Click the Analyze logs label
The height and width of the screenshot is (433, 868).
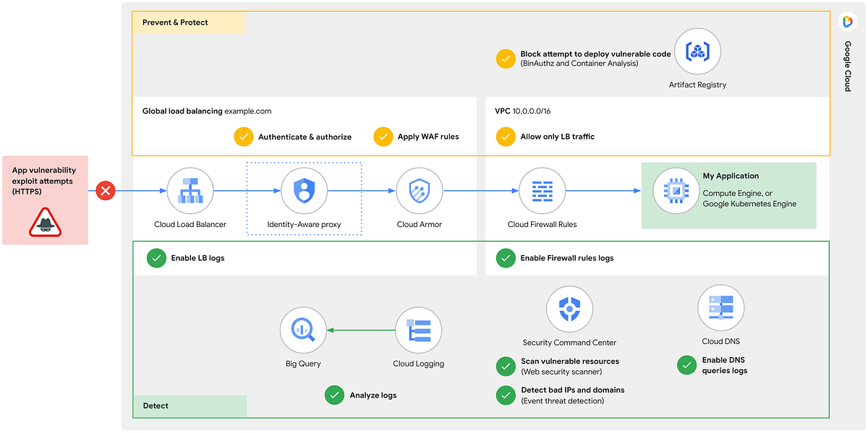pos(372,395)
